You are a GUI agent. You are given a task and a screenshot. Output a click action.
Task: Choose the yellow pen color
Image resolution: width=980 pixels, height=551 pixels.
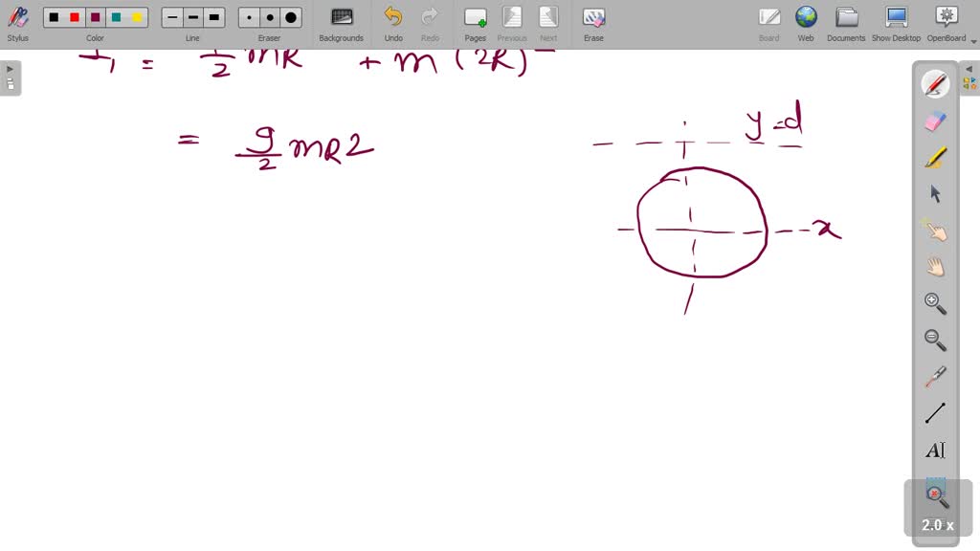[x=137, y=17]
